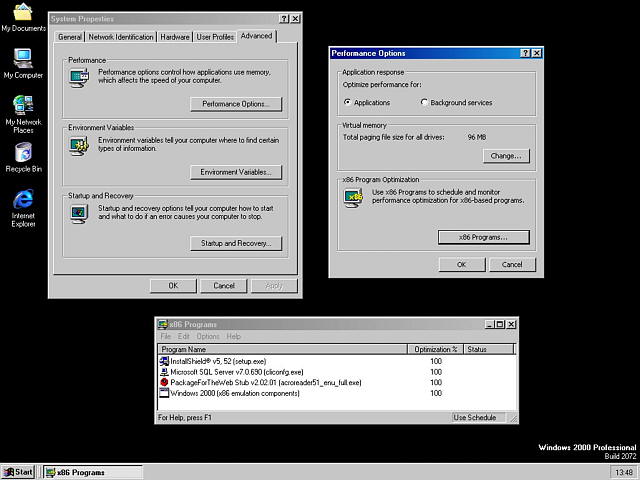Select PackageForTheWeb Stub v2.02.01 row

(x=337, y=382)
